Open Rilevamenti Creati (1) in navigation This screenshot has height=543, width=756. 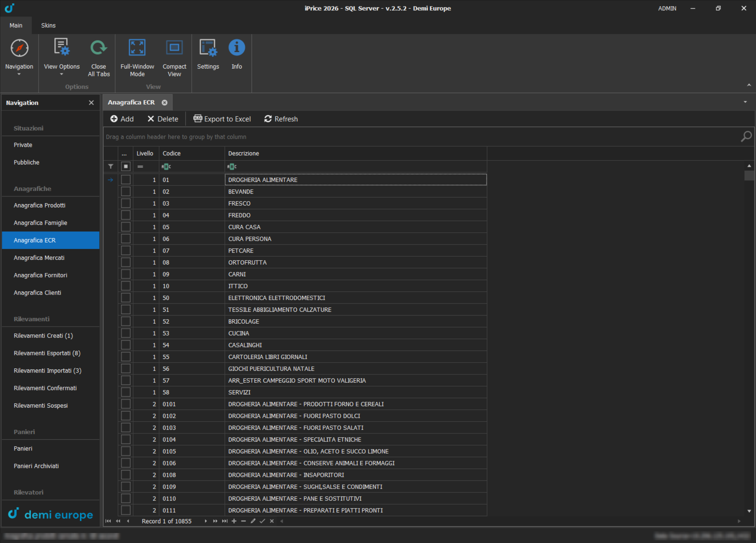(x=51, y=336)
